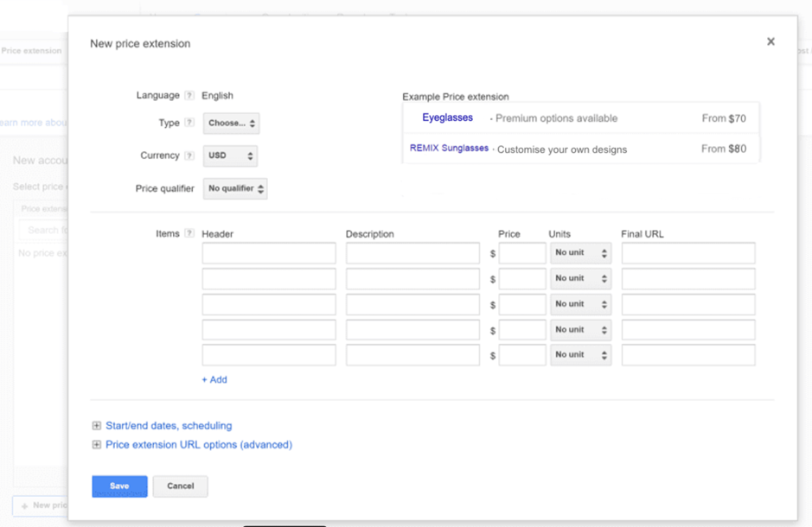
Task: Click the help icon next to Language
Action: [x=189, y=96]
